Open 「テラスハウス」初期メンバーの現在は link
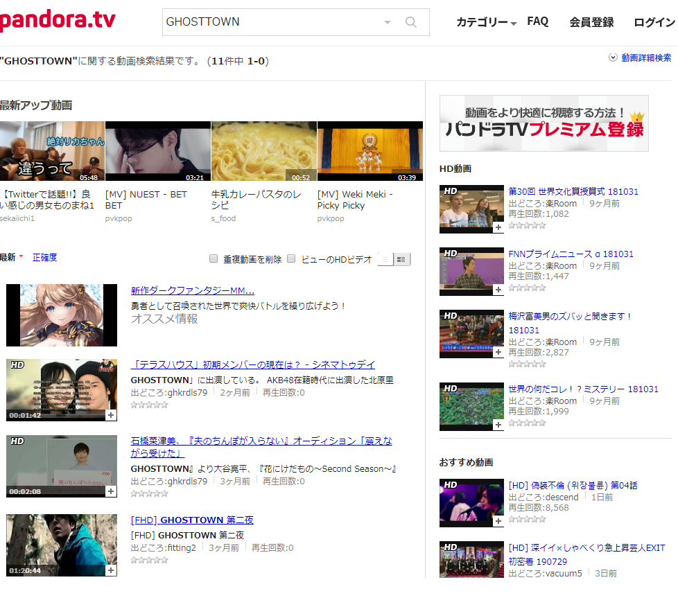 (253, 364)
